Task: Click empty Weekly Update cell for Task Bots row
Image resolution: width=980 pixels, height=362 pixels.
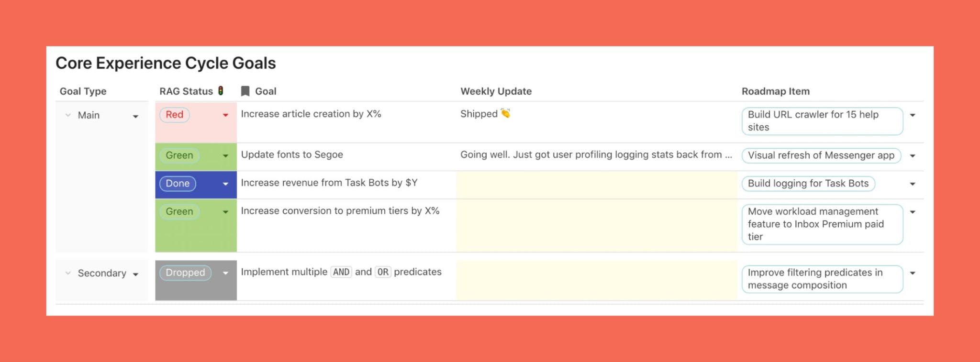Action: [x=596, y=185]
